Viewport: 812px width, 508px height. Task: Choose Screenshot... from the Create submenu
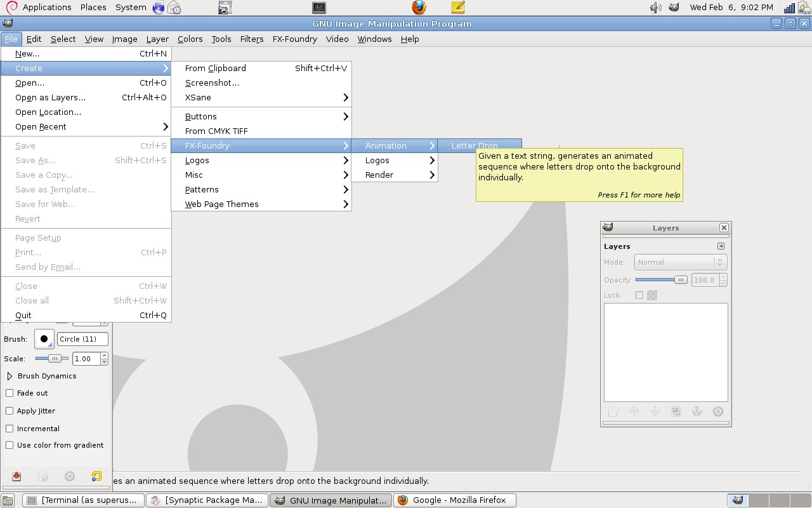(261, 83)
